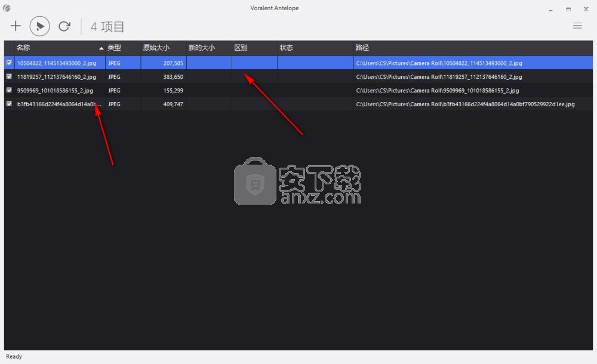The height and width of the screenshot is (364, 597).
Task: Click the 4 项目 item count label
Action: pos(107,27)
